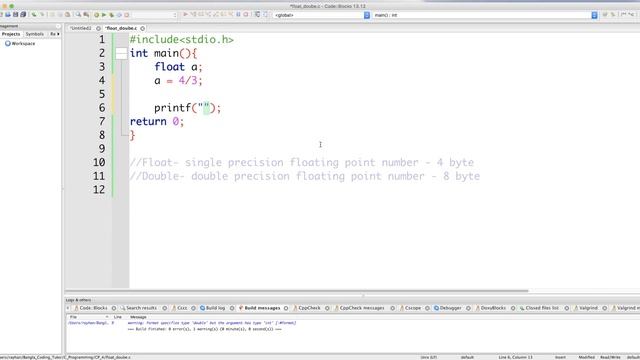
Task: Click the //Float comment on line 10
Action: 302,162
